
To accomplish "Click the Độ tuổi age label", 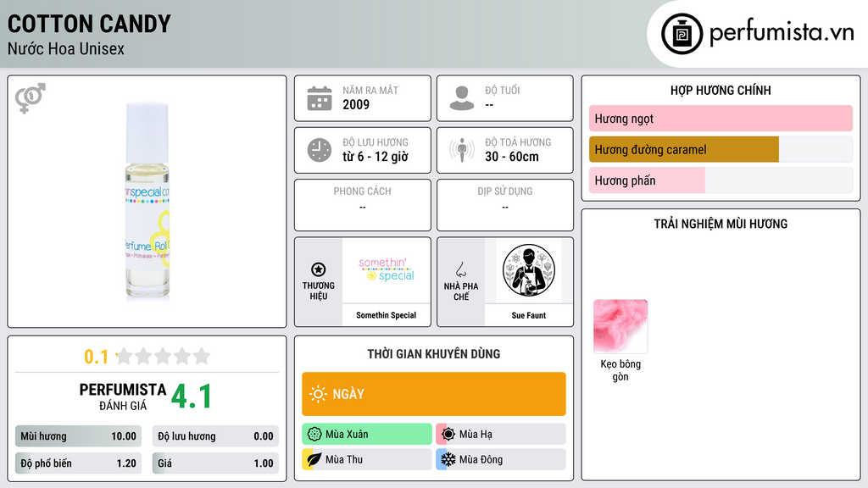I will pyautogui.click(x=502, y=90).
